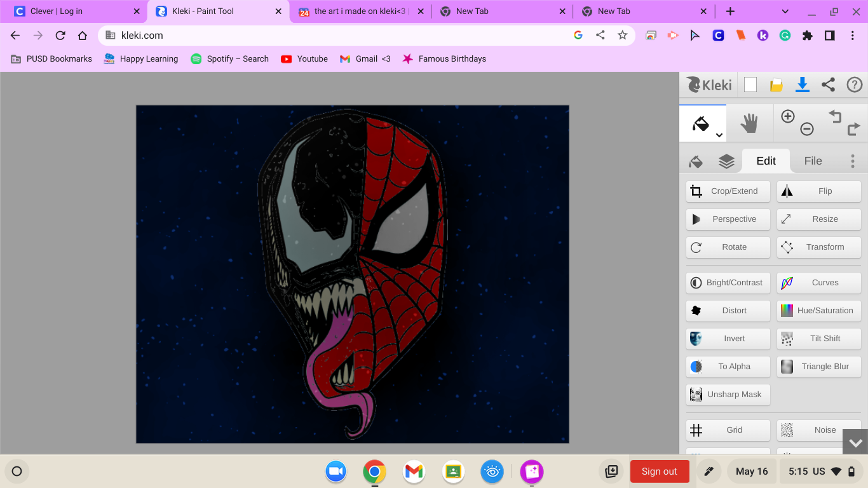Screen dimensions: 868x488
Task: Open the tab search dropdown chevron
Action: pos(785,11)
